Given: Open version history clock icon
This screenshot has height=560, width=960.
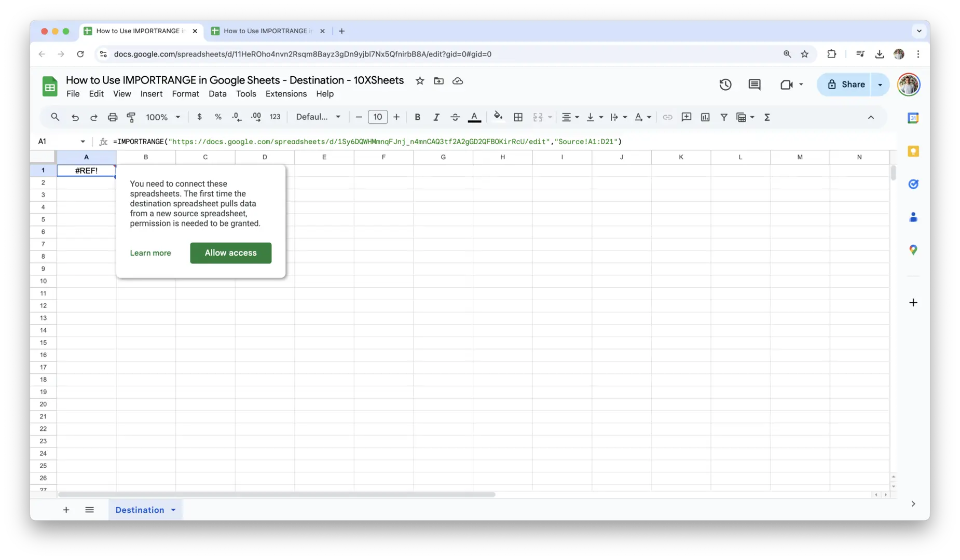Looking at the screenshot, I should (x=725, y=85).
